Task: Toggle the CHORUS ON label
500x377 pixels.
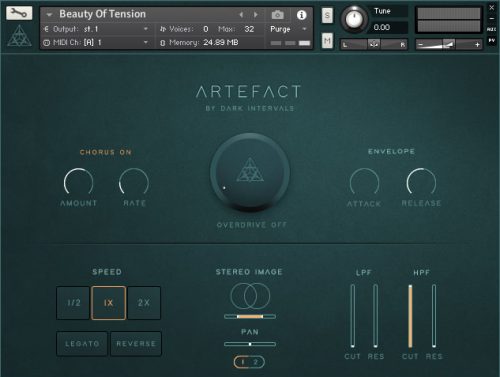Action: [106, 152]
